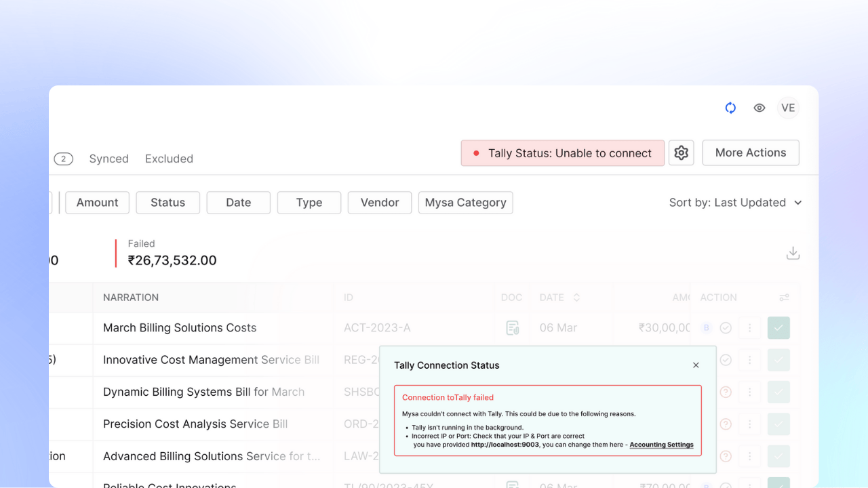Click question mark icon in Dynamic Billing Systems row
This screenshot has width=868, height=488.
tap(726, 392)
